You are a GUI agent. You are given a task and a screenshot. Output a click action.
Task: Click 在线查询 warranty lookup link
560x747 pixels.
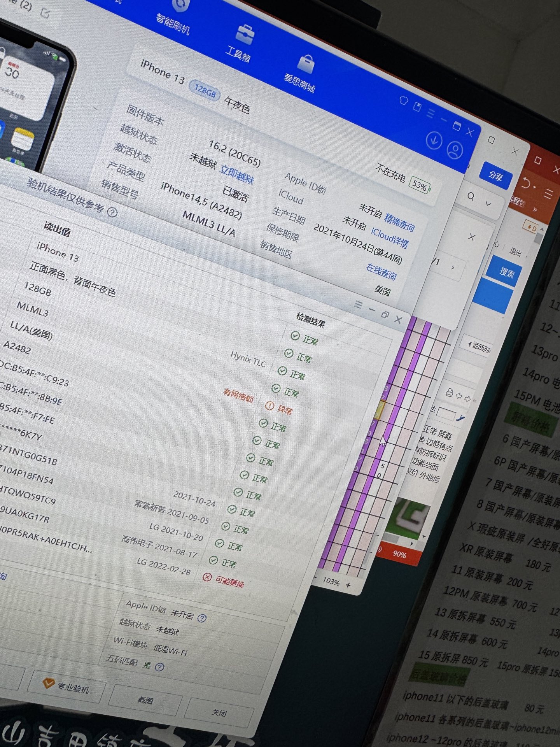[x=381, y=272]
